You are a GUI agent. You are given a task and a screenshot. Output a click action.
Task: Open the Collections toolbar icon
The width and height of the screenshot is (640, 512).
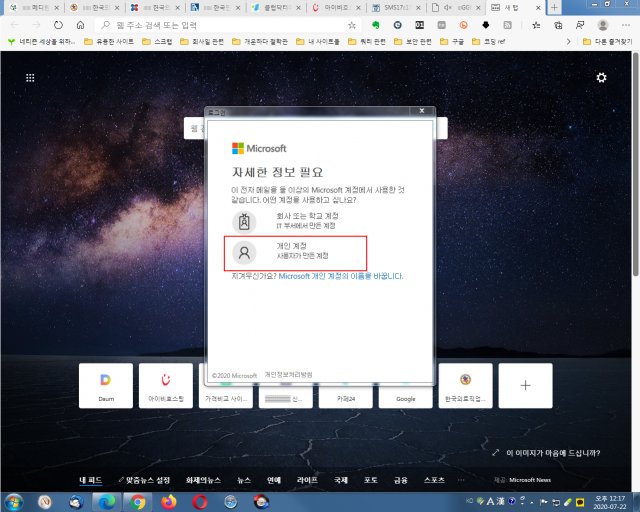coord(558,25)
